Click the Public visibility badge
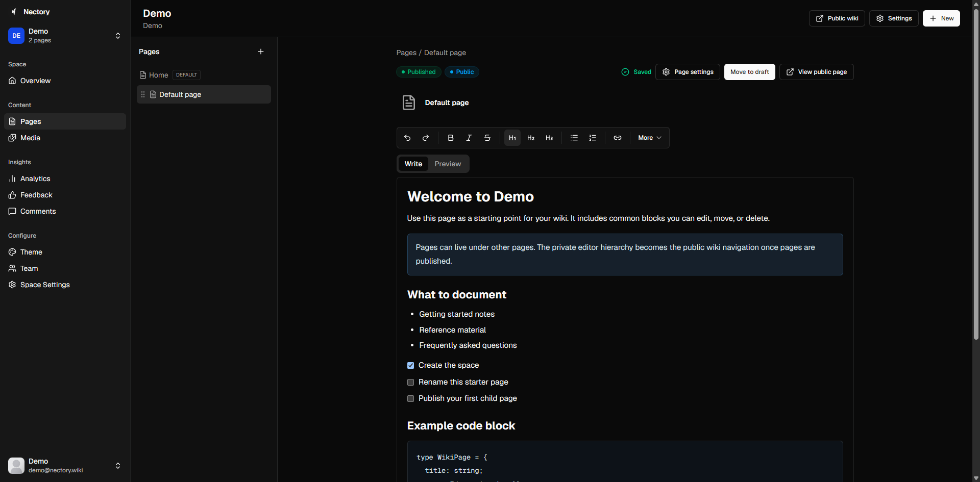Viewport: 980px width, 482px height. 462,72
